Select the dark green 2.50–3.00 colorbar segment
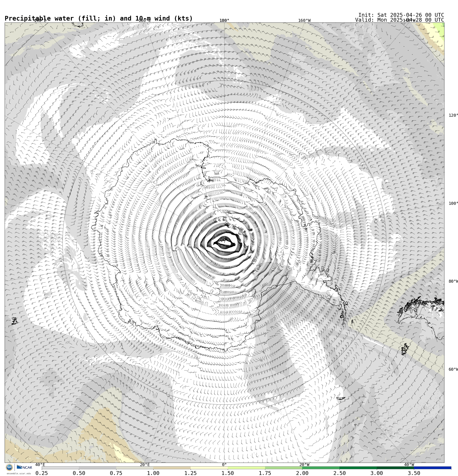 [x=358, y=468]
